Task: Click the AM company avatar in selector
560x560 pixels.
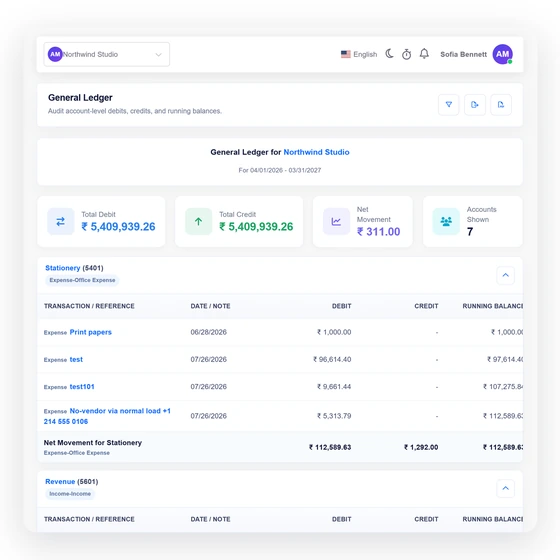Action: [55, 54]
